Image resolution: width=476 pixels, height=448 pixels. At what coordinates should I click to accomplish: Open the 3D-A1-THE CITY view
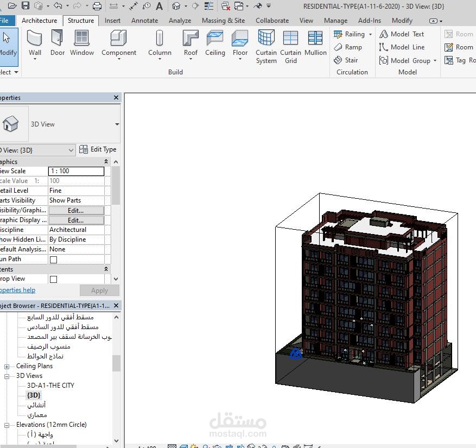click(50, 386)
